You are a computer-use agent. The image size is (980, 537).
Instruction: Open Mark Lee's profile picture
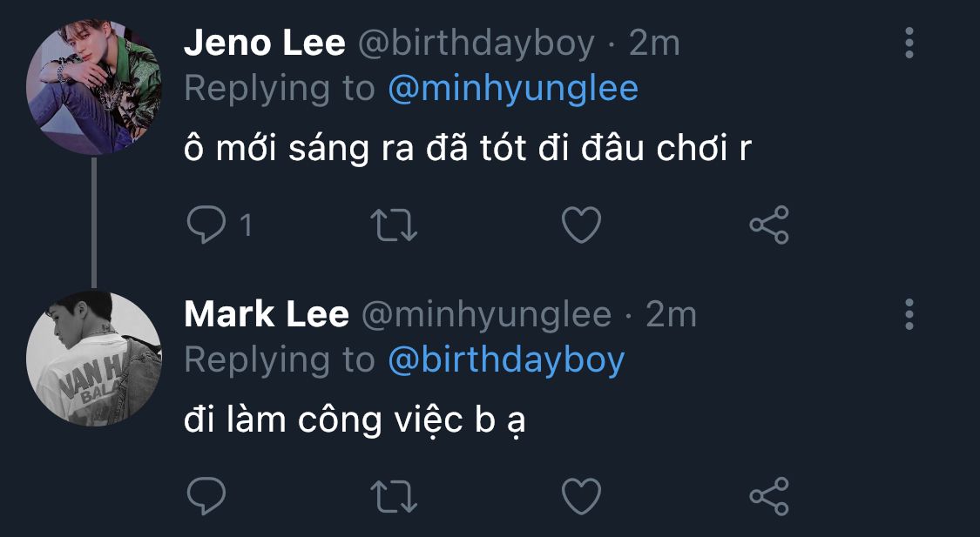click(x=94, y=358)
